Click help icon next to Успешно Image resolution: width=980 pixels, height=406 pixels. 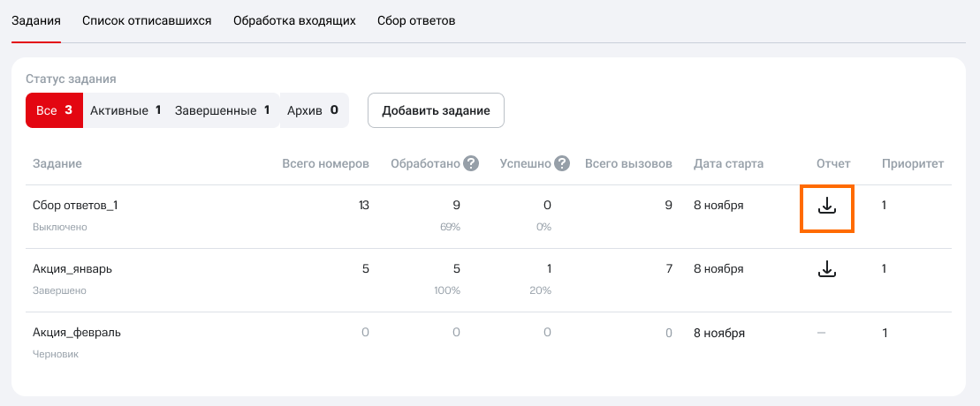point(562,163)
